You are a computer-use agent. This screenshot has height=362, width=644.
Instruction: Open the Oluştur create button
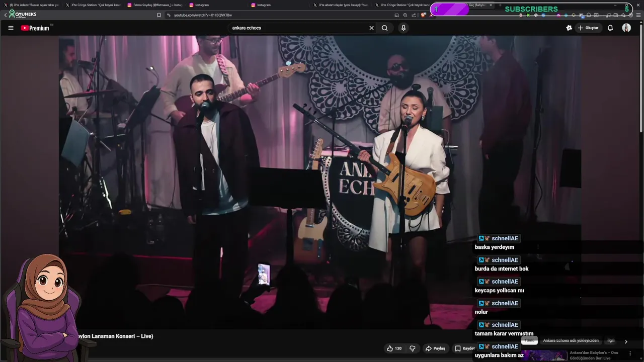(x=588, y=28)
